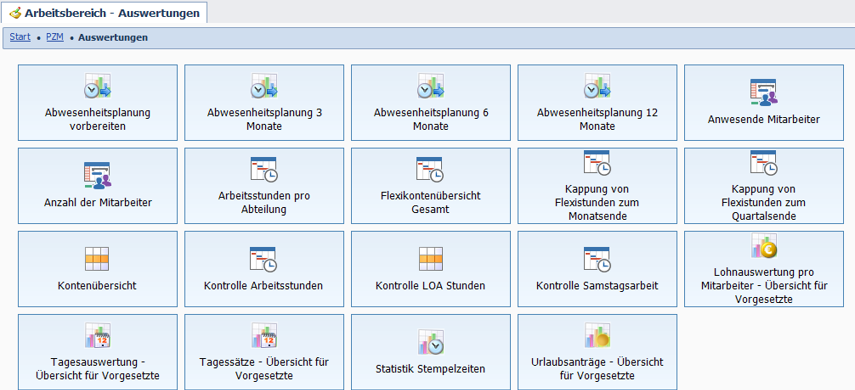Click the 'Kontrolle Samstagsarbeit' label text
Screen dimensions: 855x390
pyautogui.click(x=597, y=285)
